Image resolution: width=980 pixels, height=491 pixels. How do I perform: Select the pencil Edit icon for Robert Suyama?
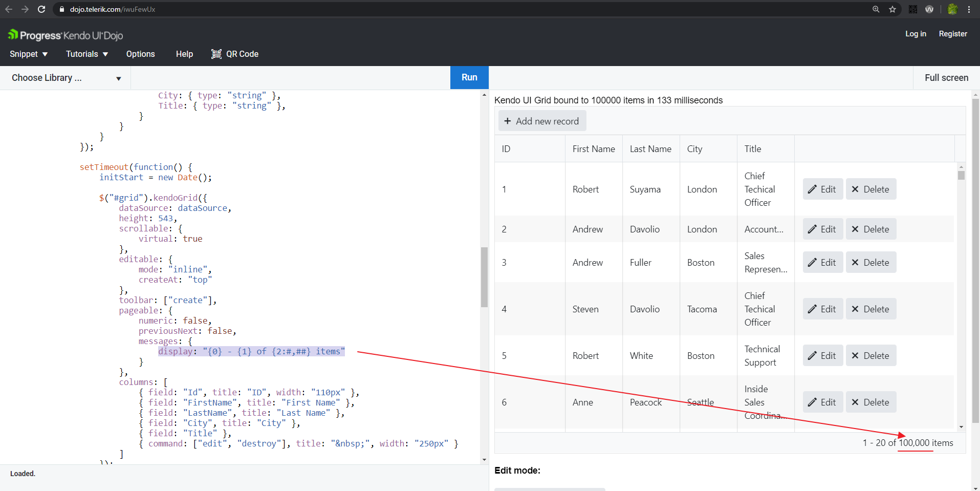812,189
